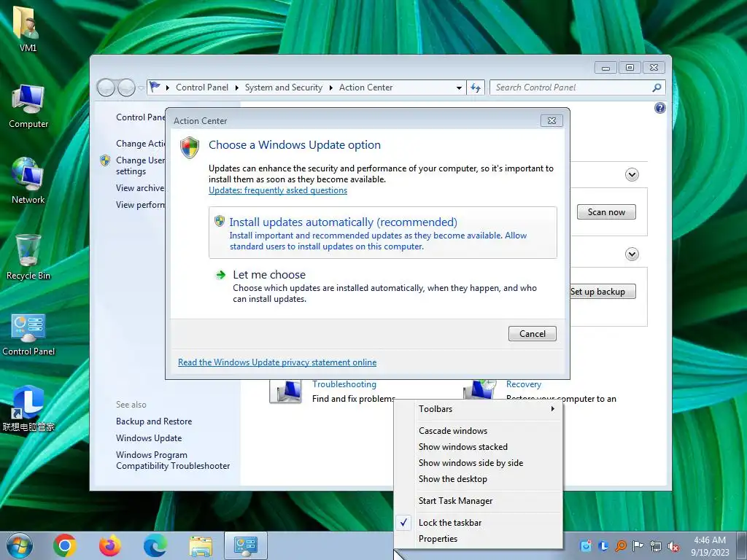Click the refresh button beside address bar
The height and width of the screenshot is (560, 747).
click(476, 87)
